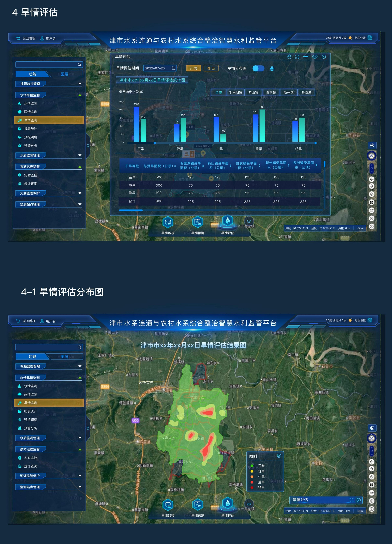This screenshot has width=392, height=544.
Task: Collapse 泵站远程监管 section in upper sidebar
Action: (80, 167)
